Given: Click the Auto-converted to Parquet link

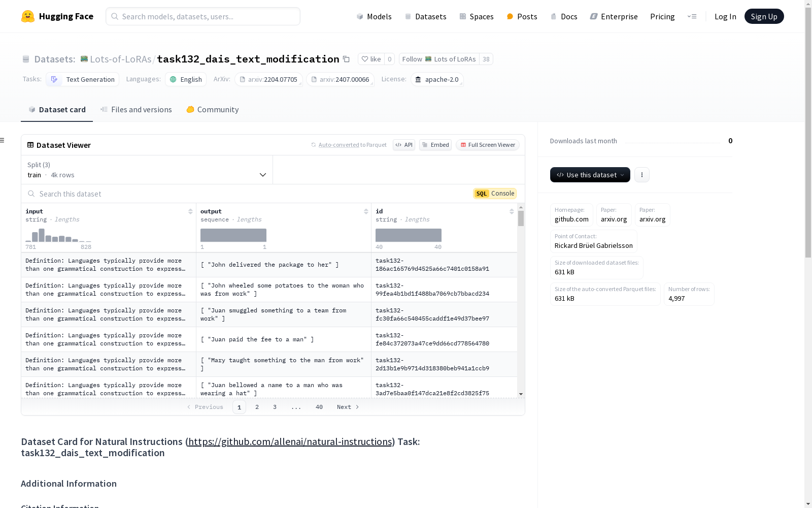Looking at the screenshot, I should click(x=352, y=145).
